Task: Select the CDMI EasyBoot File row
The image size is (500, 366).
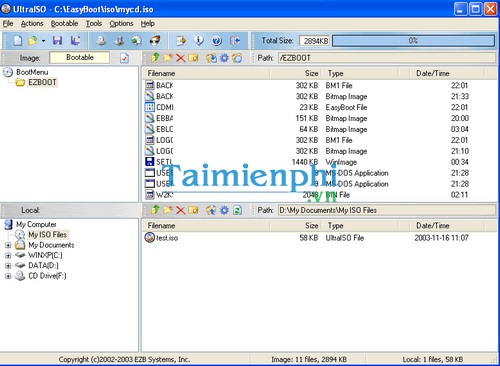Action: click(x=307, y=107)
